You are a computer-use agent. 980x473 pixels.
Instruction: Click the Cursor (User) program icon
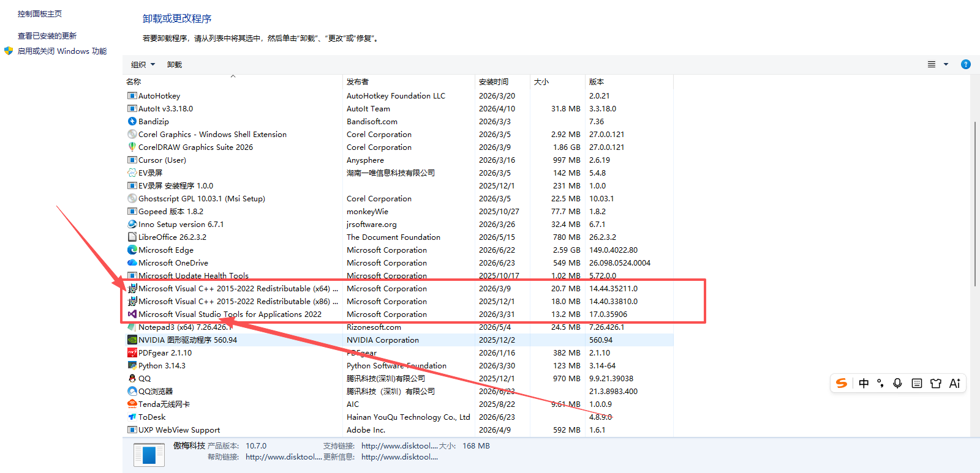point(132,160)
